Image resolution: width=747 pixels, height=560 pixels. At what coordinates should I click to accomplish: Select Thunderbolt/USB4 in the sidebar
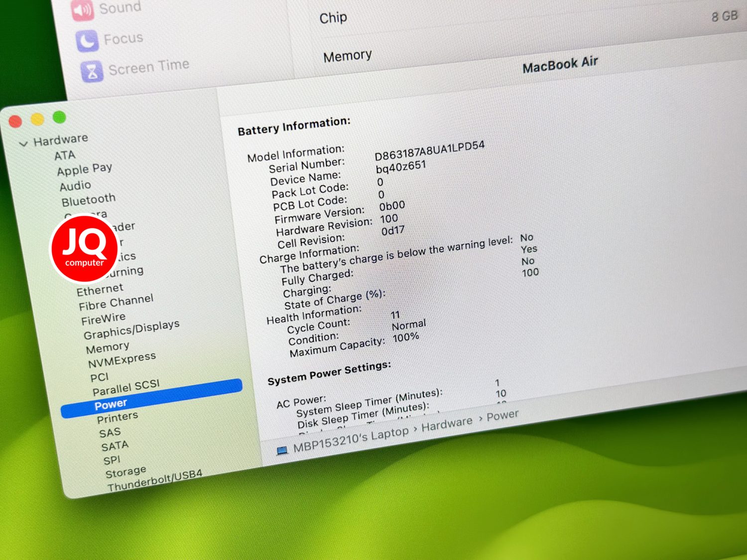154,480
